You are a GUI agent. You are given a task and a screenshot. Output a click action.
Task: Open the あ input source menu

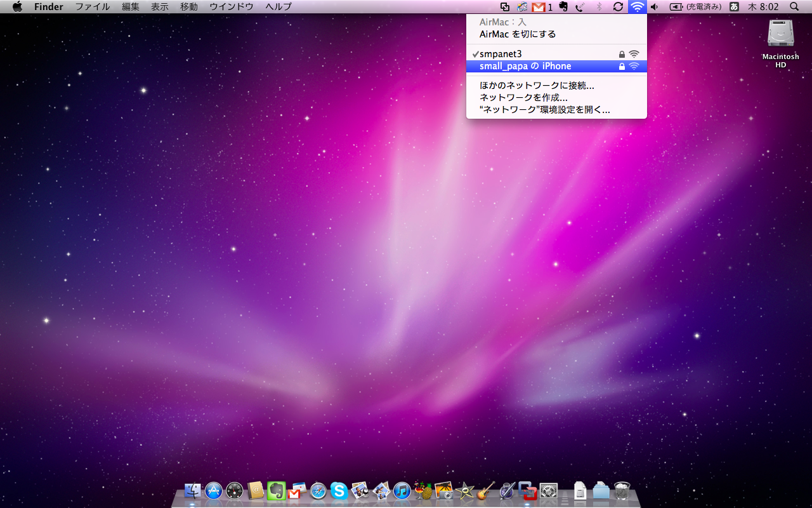click(735, 7)
